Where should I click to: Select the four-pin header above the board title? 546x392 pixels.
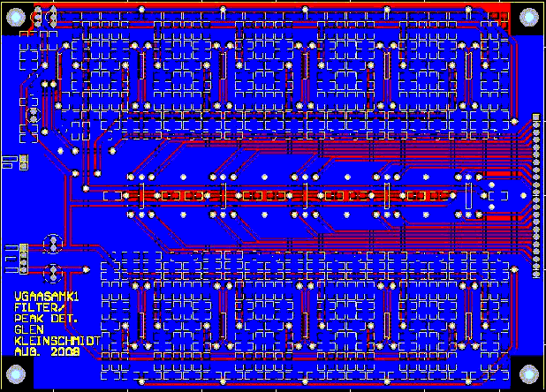(x=24, y=259)
